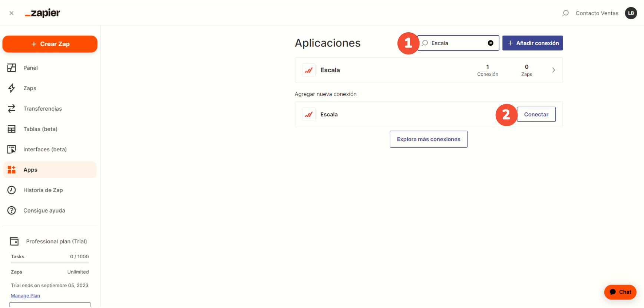Click the Interfaces icon
644x308 pixels.
point(11,149)
